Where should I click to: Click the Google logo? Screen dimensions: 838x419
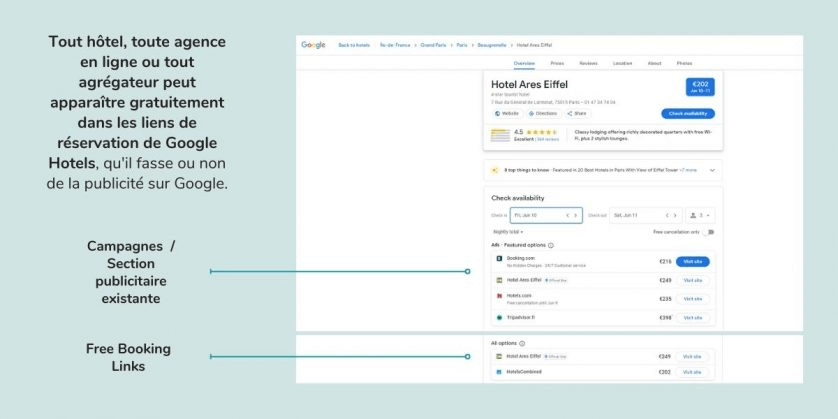pos(314,45)
